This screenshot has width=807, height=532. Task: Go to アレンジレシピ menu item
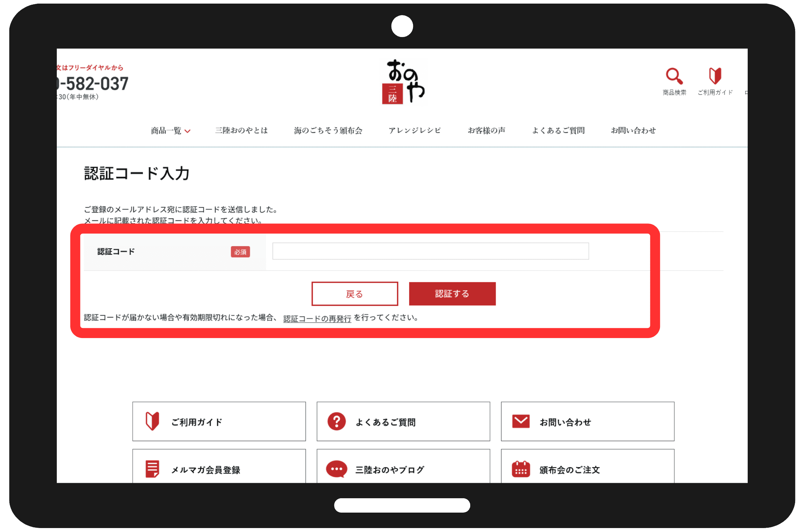click(x=414, y=130)
